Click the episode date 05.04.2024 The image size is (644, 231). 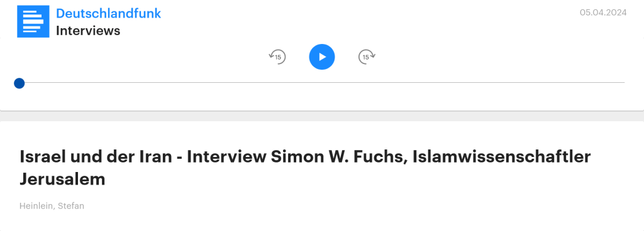click(x=603, y=13)
